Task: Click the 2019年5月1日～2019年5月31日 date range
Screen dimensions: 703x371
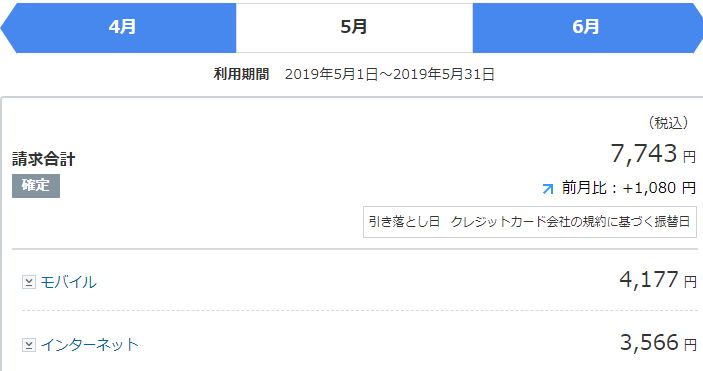Action: click(x=390, y=74)
